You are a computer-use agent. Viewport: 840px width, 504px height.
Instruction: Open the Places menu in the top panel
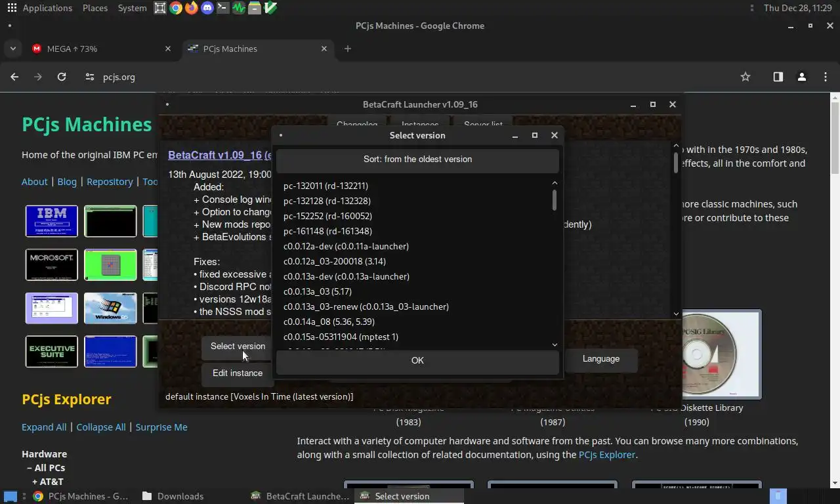coord(95,8)
